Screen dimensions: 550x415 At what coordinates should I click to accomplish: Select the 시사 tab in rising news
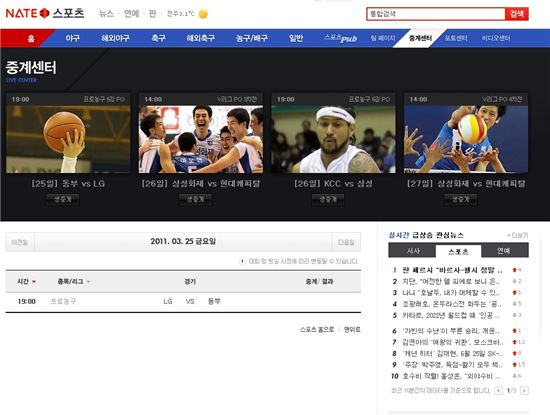point(413,251)
